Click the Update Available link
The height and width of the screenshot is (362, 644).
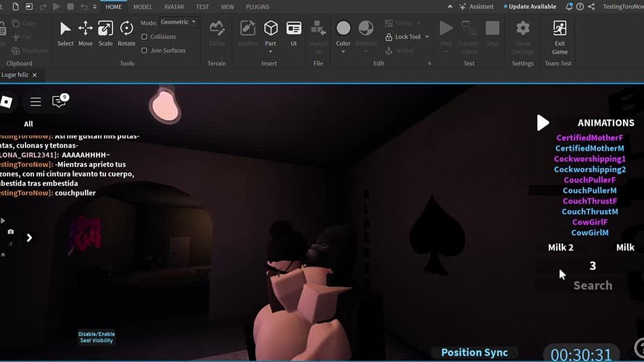pos(532,7)
